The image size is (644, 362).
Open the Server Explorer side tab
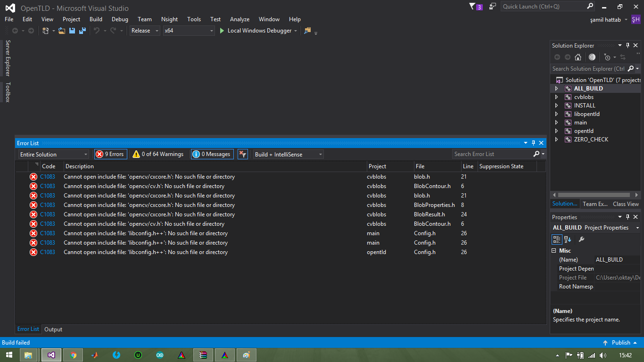[8, 58]
